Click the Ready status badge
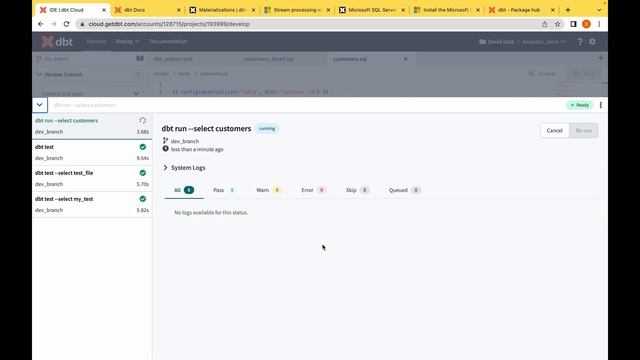Screen dimensions: 640x360 (x=580, y=105)
